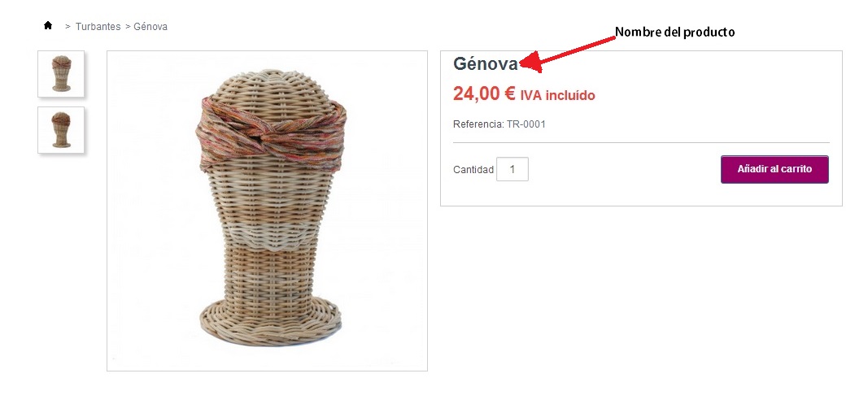Add the product with Añadir al carrito

tap(774, 169)
